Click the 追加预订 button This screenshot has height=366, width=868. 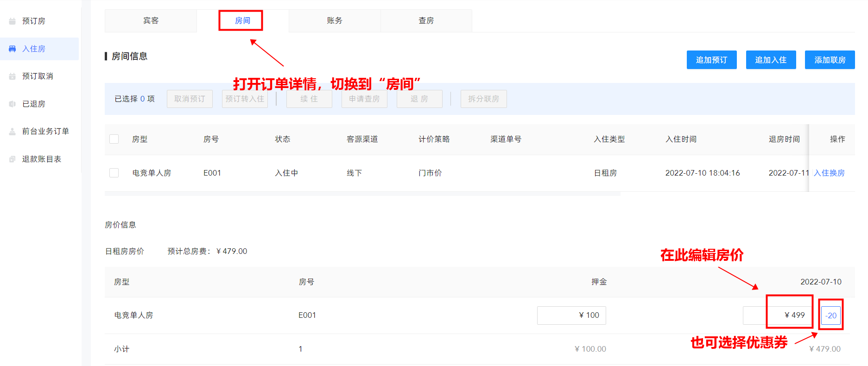coord(711,60)
